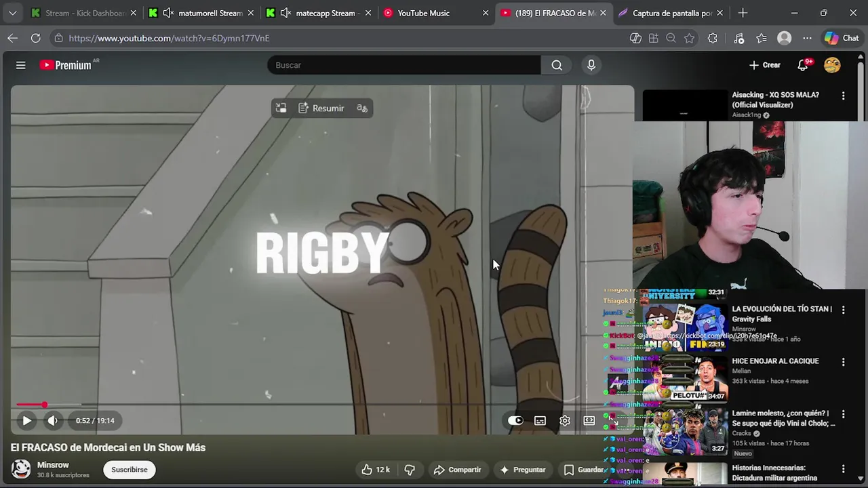868x488 pixels.
Task: Close the YouTube Music tab
Action: coord(486,13)
